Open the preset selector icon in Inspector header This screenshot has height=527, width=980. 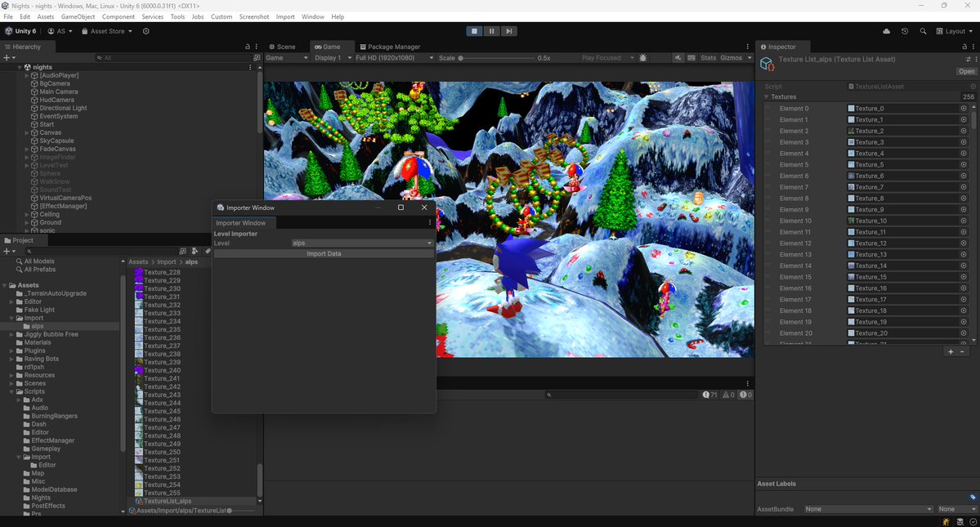pyautogui.click(x=968, y=60)
